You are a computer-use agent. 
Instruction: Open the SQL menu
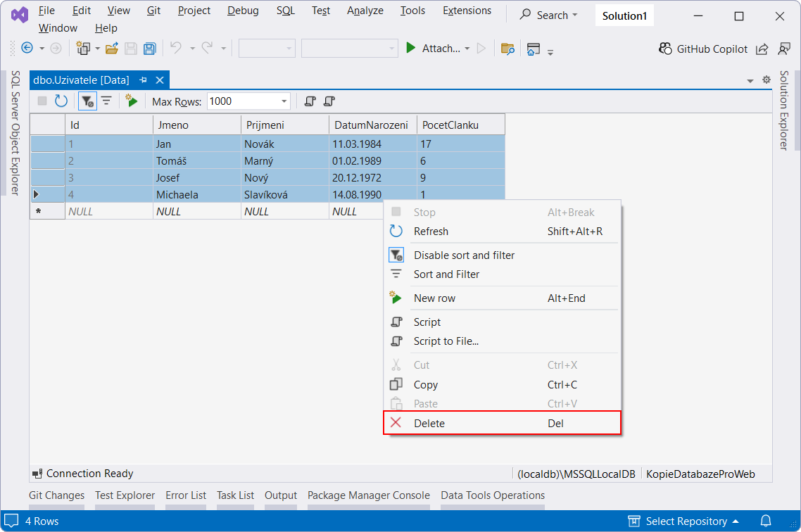[x=286, y=11]
